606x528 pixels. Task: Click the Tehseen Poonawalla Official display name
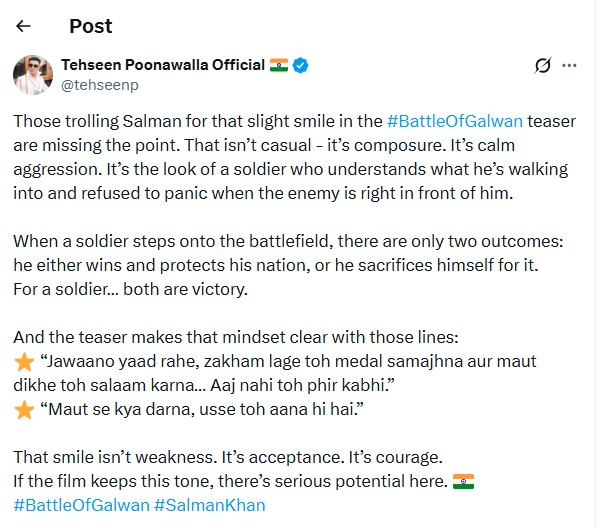point(165,65)
